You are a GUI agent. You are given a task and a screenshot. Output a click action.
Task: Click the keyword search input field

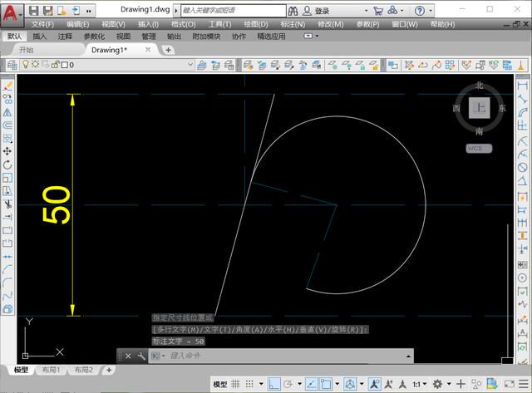coord(234,11)
